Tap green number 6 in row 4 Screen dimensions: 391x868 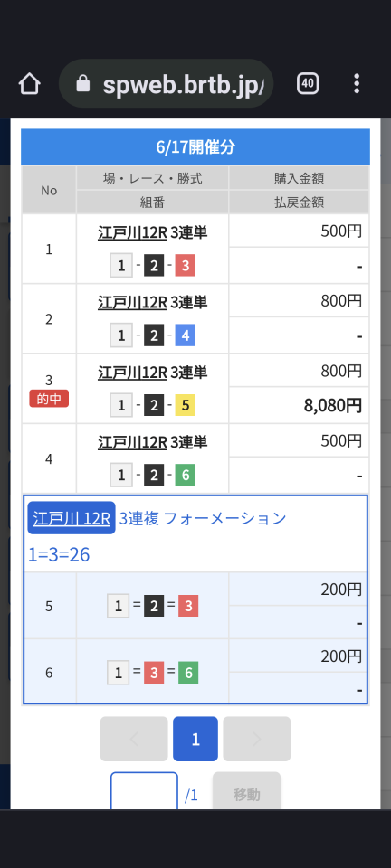pyautogui.click(x=186, y=476)
